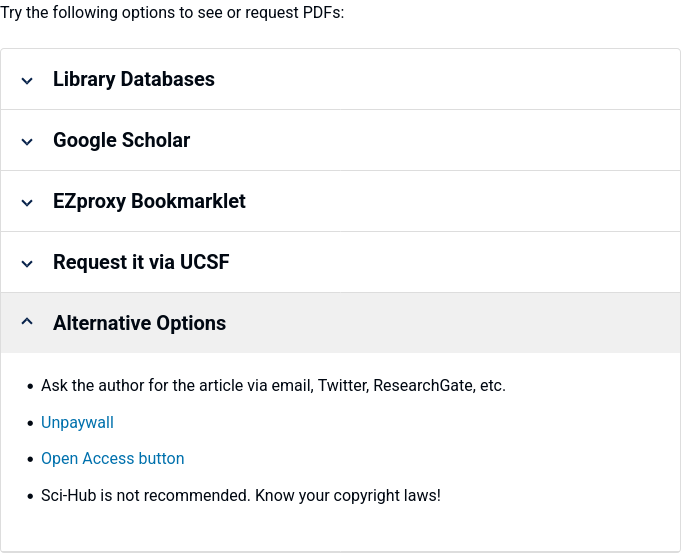Expand the Library Databases chevron icon
This screenshot has height=553, width=681.
[x=27, y=81]
